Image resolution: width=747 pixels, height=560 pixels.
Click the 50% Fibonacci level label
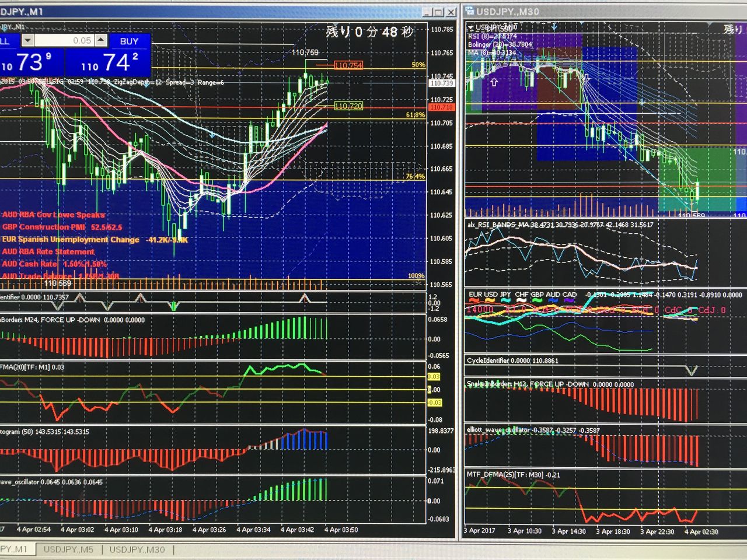(418, 65)
